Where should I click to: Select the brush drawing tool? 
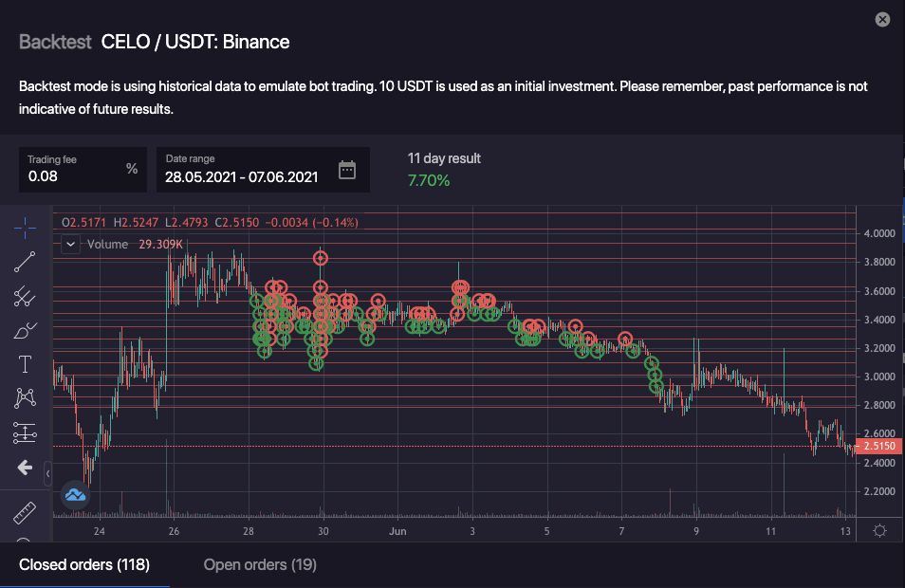point(25,331)
